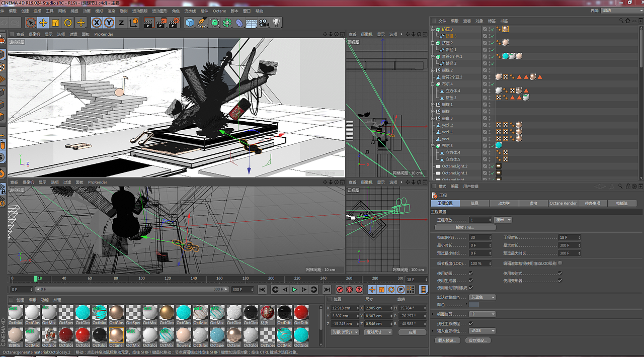Screen dimensions: 644x357
Task: Click the blue deformer capsule icon
Action: coord(239,23)
